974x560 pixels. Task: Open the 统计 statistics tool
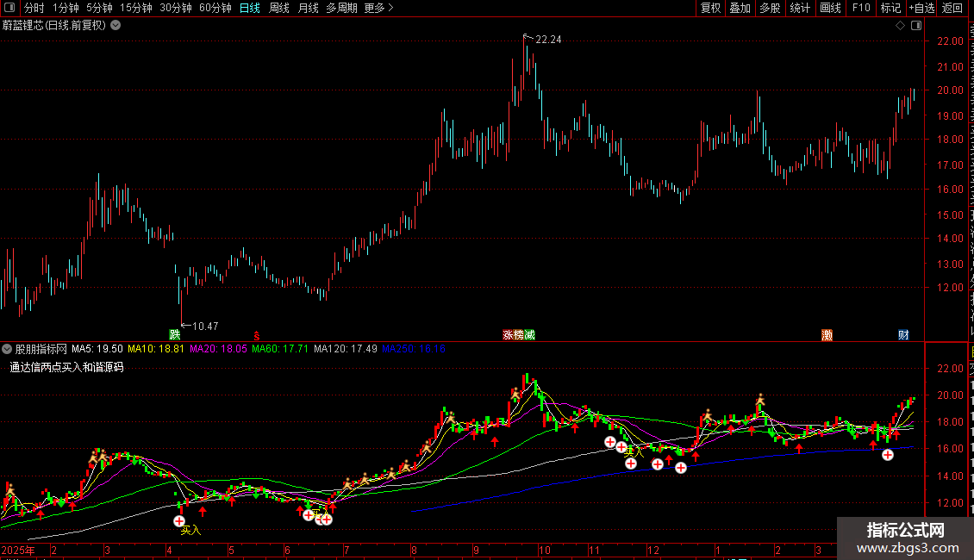[x=800, y=8]
